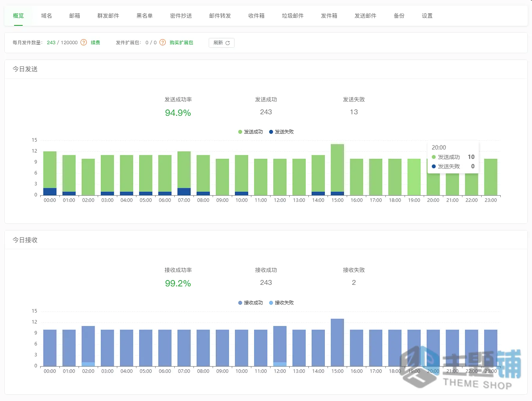Click the 15:00 bar in today's send chart
The height and width of the screenshot is (401, 532).
[337, 170]
